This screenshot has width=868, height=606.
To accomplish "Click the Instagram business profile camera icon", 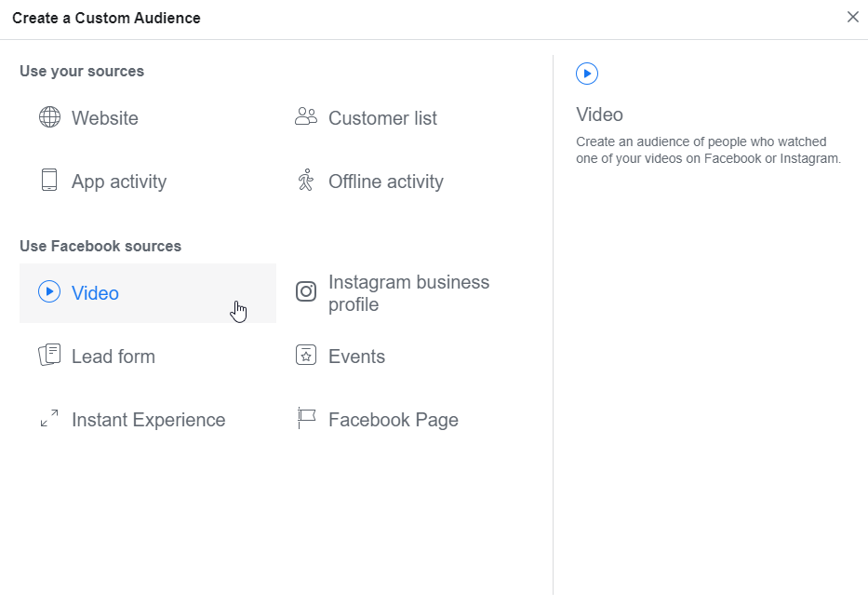I will [x=306, y=291].
